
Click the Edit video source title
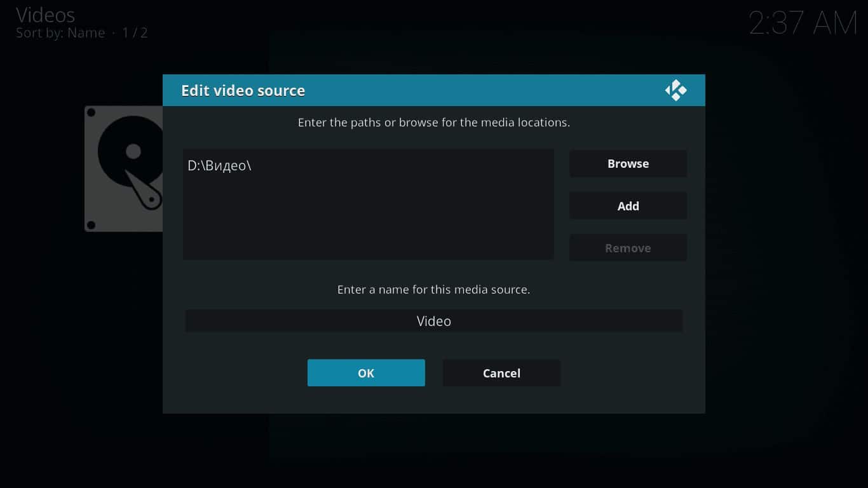tap(243, 91)
